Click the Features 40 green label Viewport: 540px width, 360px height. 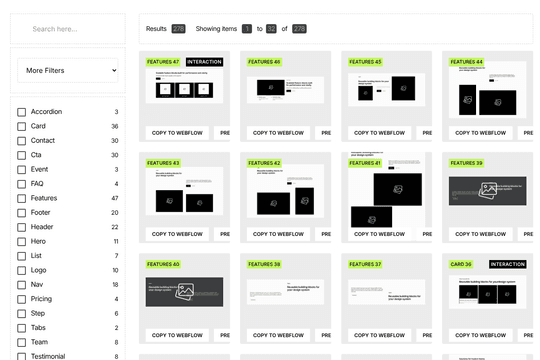[x=163, y=264]
